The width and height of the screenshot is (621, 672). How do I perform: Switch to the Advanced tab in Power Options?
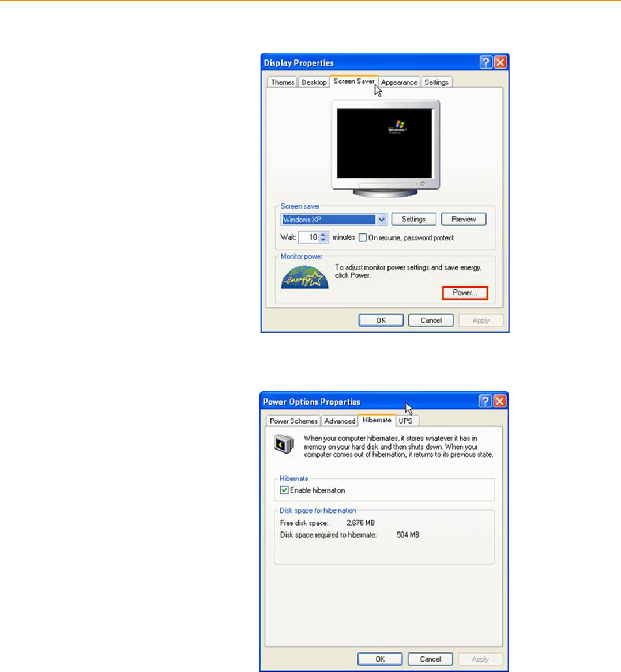[x=340, y=421]
